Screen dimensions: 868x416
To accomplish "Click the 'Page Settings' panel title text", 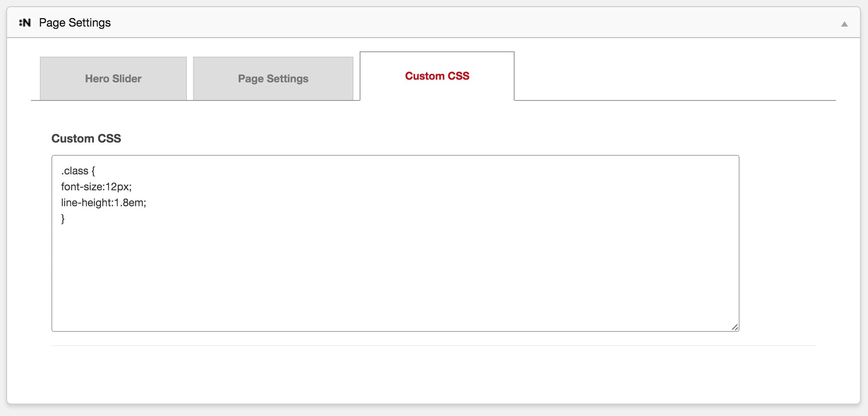I will pyautogui.click(x=75, y=23).
